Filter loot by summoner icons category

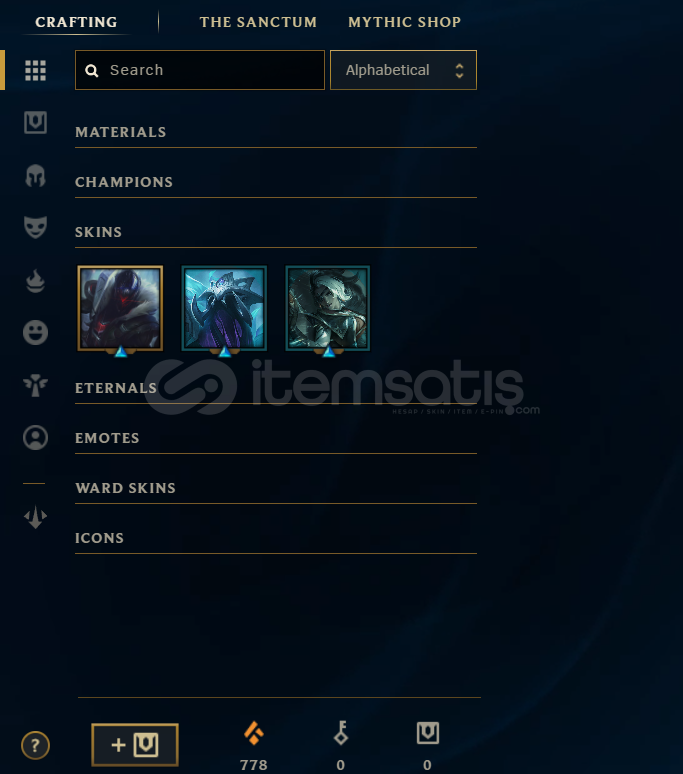point(36,437)
